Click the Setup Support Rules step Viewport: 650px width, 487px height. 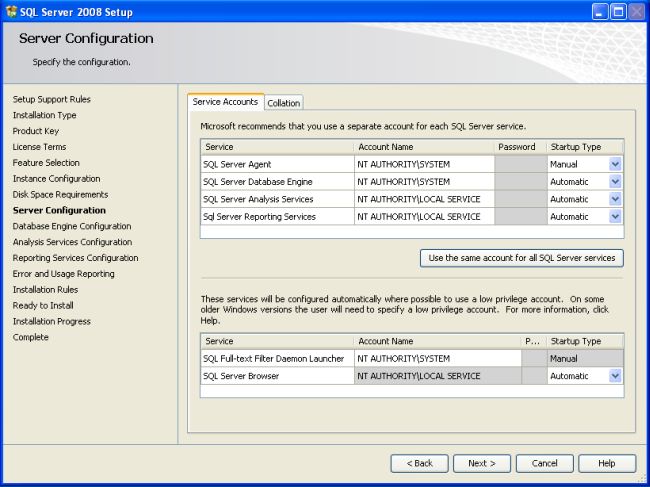point(51,99)
